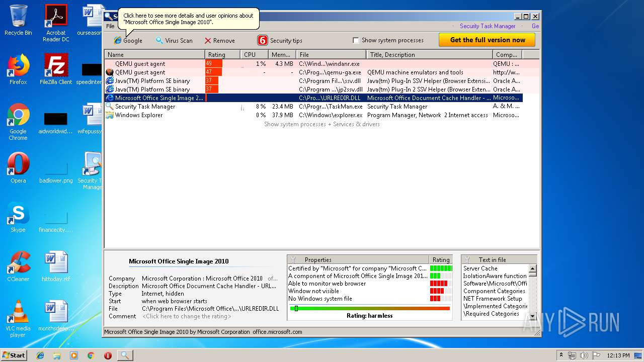The image size is (644, 362).
Task: Open Google search for the selected process
Action: coord(128,40)
